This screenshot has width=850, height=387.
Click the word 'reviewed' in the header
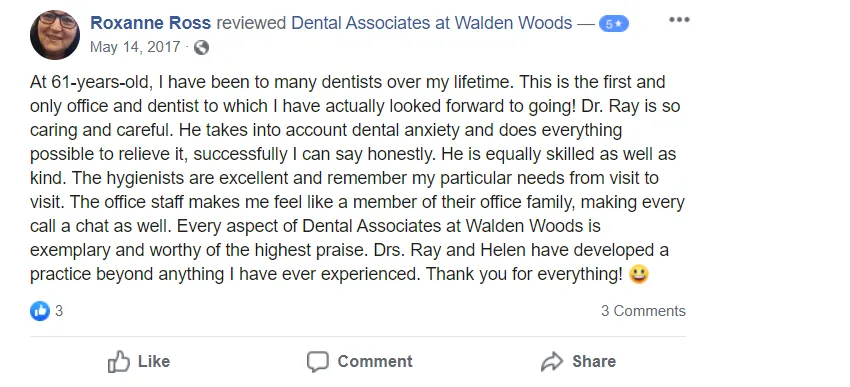click(x=252, y=23)
